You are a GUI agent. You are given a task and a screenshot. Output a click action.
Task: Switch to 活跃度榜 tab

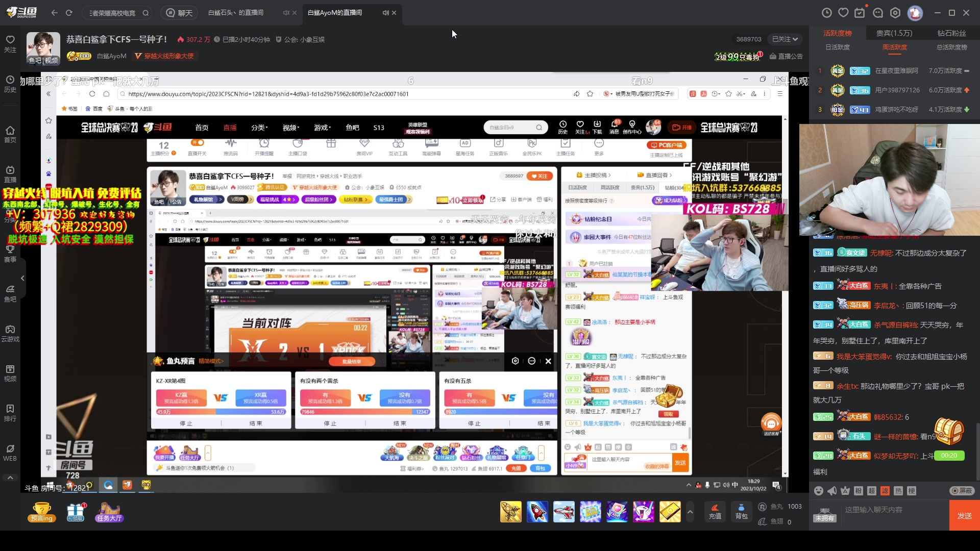tap(838, 33)
